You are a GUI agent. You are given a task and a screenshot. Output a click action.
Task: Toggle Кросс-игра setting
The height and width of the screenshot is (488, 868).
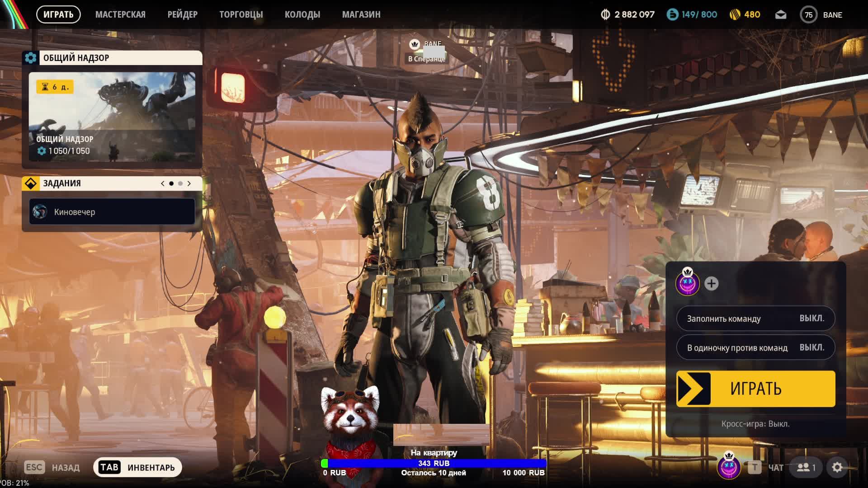click(x=755, y=424)
